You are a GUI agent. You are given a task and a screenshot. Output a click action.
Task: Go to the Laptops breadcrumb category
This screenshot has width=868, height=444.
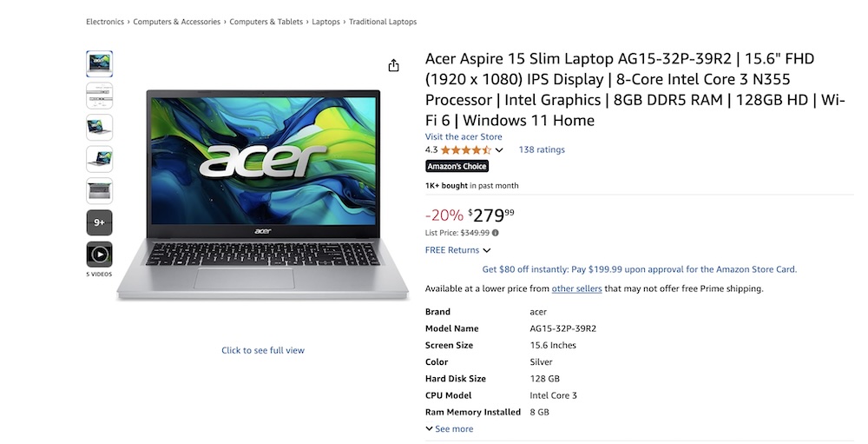tap(325, 22)
